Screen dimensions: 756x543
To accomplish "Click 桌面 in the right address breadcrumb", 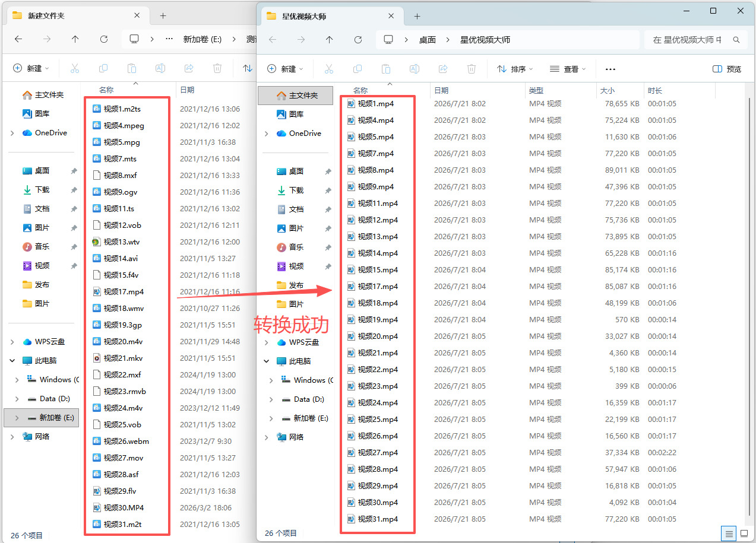I will [x=428, y=40].
